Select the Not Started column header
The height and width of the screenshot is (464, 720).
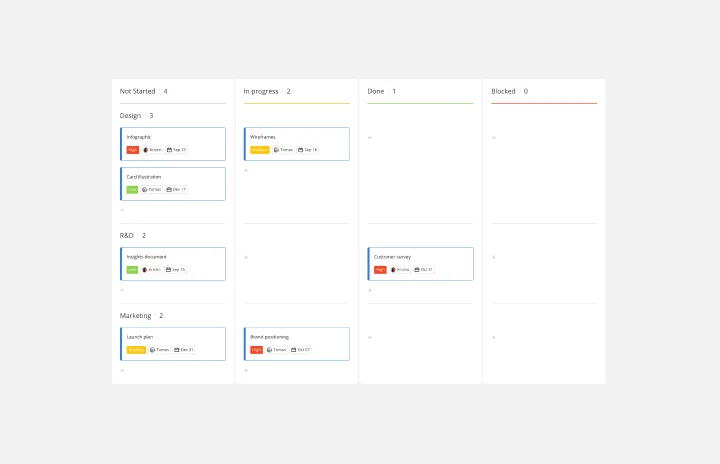138,91
